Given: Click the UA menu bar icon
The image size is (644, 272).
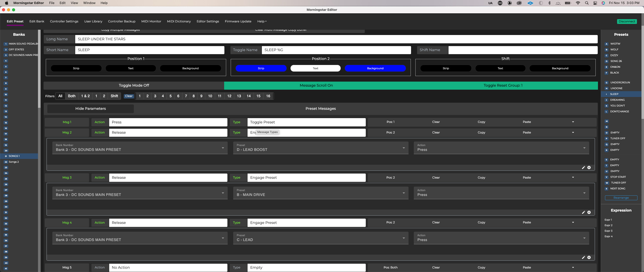Looking at the screenshot, I should click(490, 3).
